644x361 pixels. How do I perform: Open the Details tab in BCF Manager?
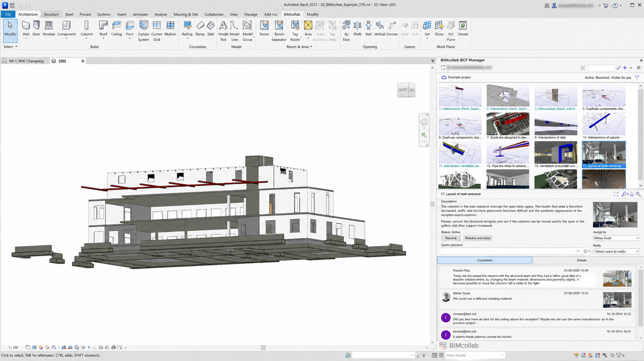coord(582,260)
